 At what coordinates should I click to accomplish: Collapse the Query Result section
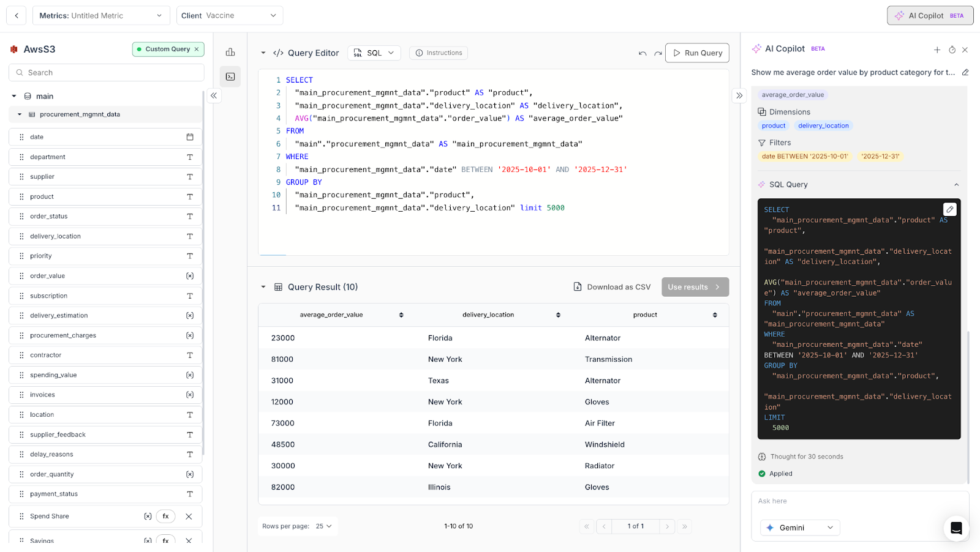[263, 287]
